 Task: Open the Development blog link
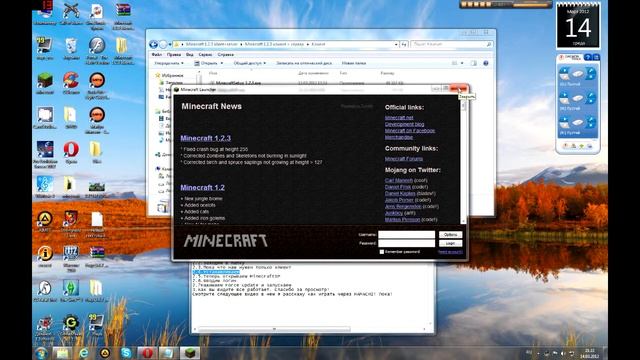(x=404, y=124)
